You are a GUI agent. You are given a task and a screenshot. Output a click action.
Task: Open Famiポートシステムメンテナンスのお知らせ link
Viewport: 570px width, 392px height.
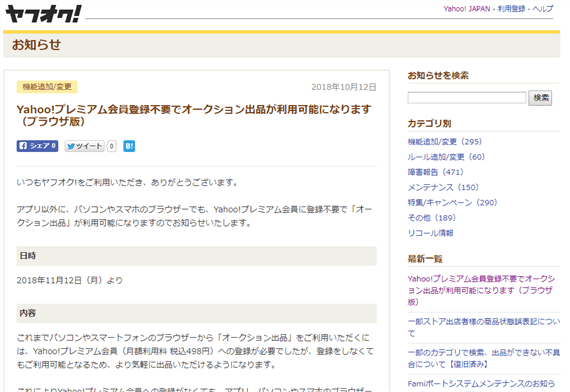pos(481,384)
